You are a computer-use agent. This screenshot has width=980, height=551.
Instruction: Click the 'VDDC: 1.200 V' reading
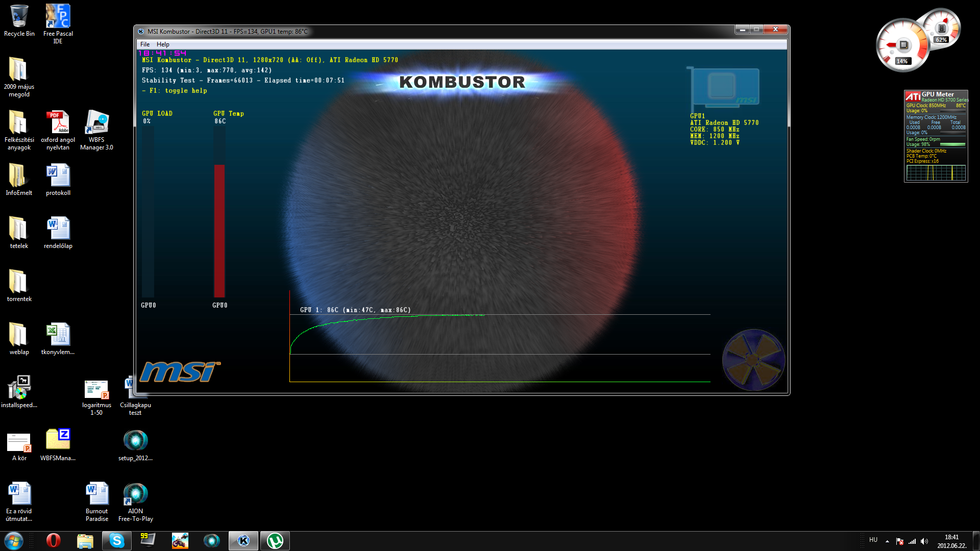(715, 143)
